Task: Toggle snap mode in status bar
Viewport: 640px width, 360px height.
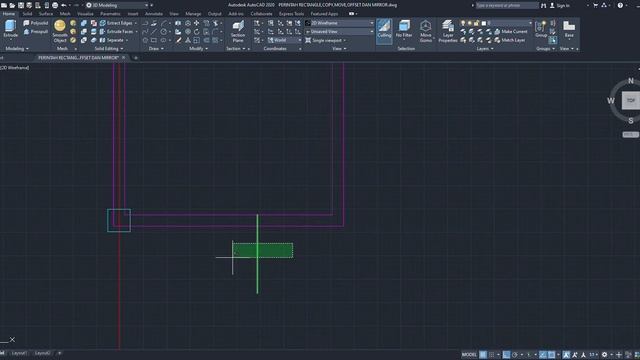Action: [491, 355]
